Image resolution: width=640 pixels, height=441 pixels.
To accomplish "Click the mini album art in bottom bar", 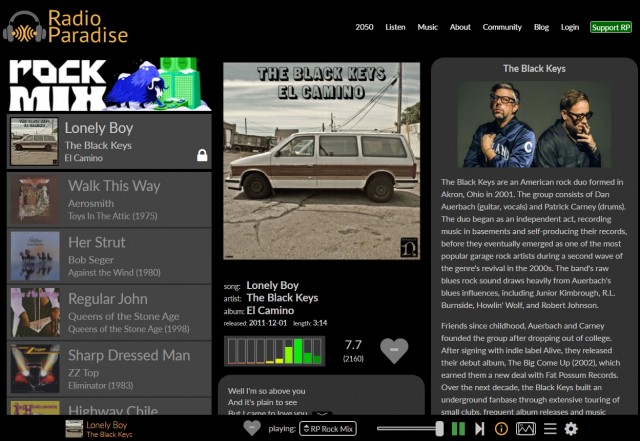I will coord(74,429).
